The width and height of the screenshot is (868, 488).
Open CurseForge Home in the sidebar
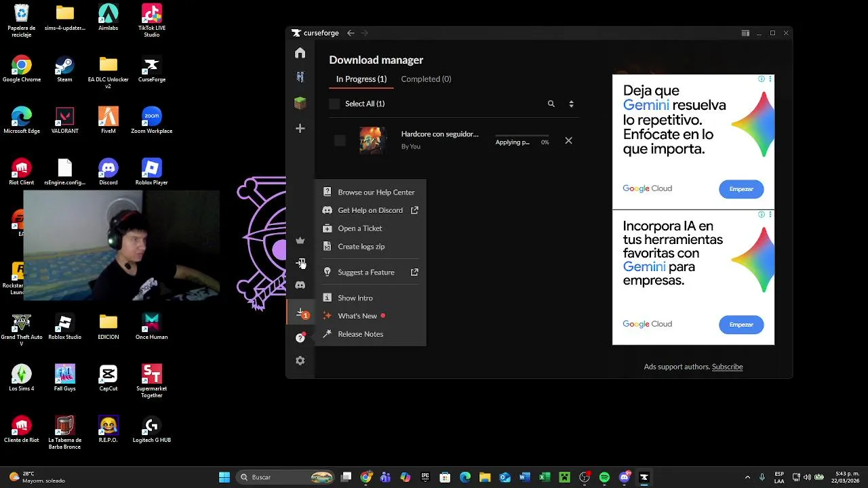click(x=300, y=53)
